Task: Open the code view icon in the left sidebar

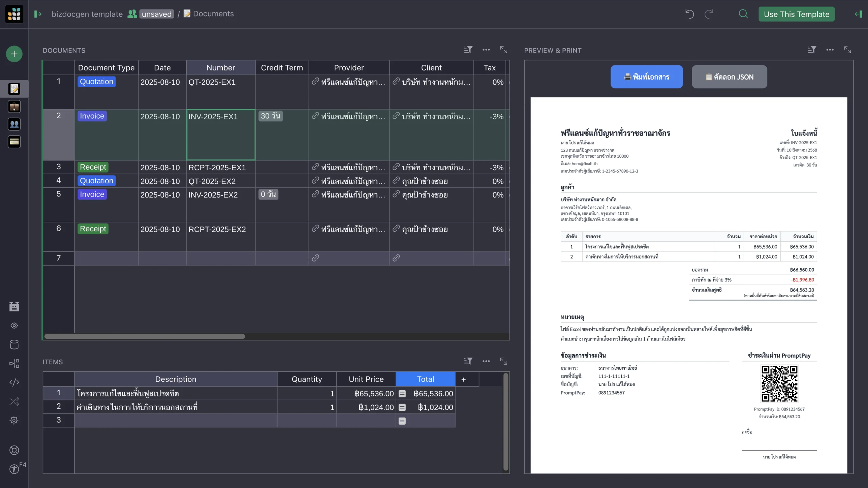Action: [14, 382]
